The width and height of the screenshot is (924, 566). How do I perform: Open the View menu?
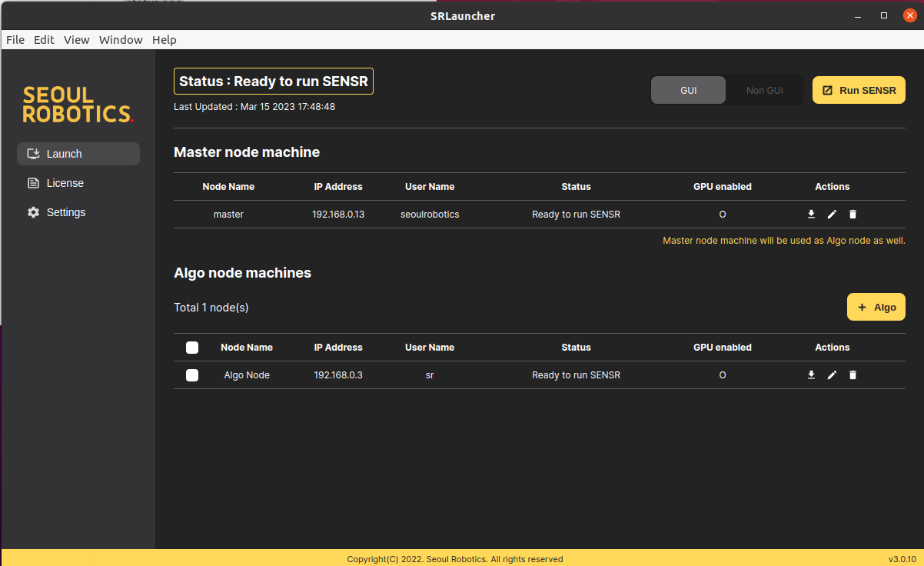(77, 40)
